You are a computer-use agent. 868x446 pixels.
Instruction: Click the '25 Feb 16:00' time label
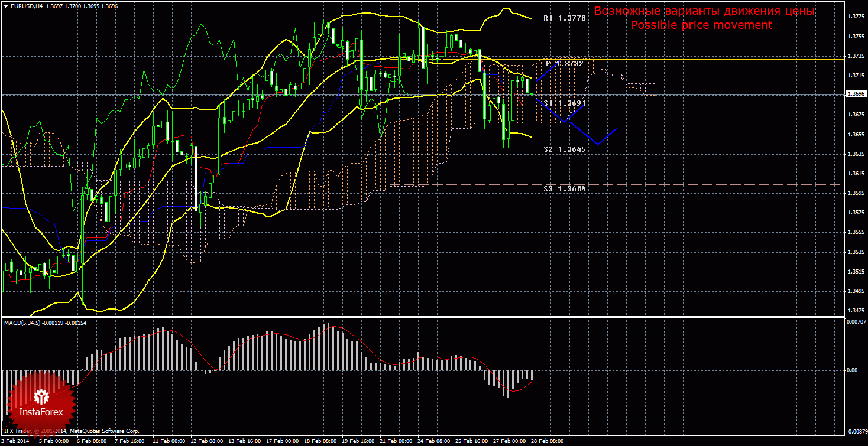471,441
